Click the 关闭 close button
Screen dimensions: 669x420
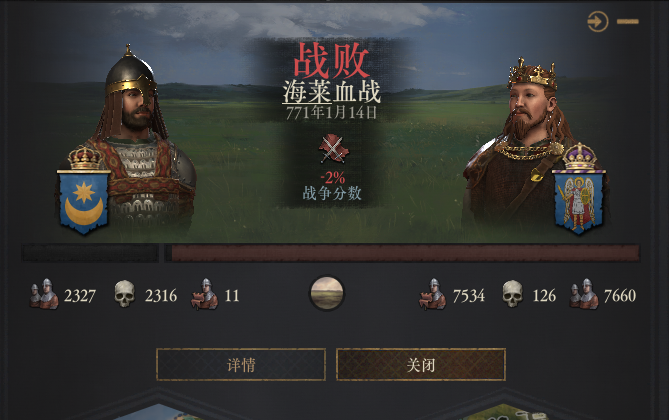click(x=421, y=365)
